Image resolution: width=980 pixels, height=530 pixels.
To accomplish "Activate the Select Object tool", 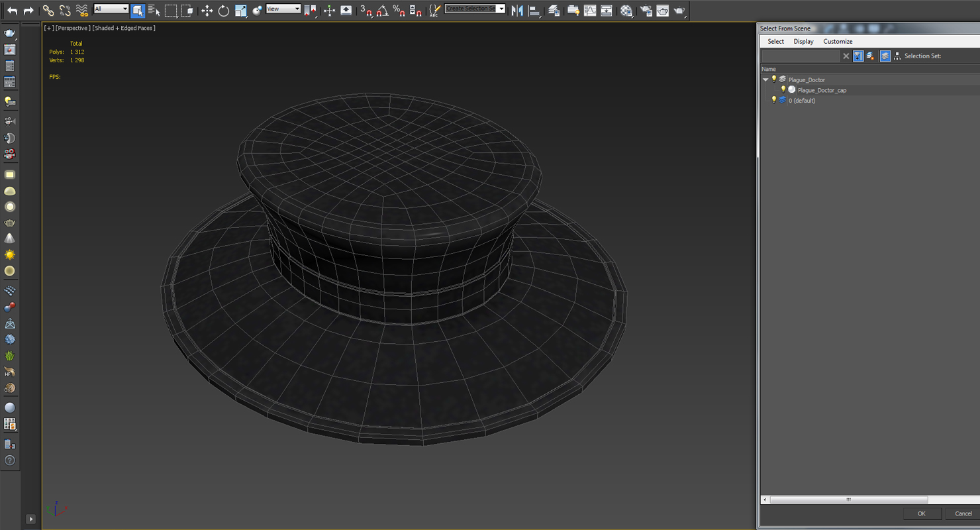I will click(x=138, y=11).
